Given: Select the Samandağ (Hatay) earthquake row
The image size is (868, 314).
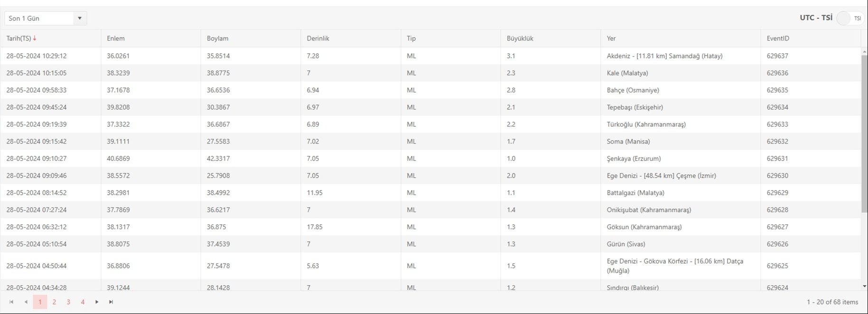Looking at the screenshot, I should [x=664, y=56].
